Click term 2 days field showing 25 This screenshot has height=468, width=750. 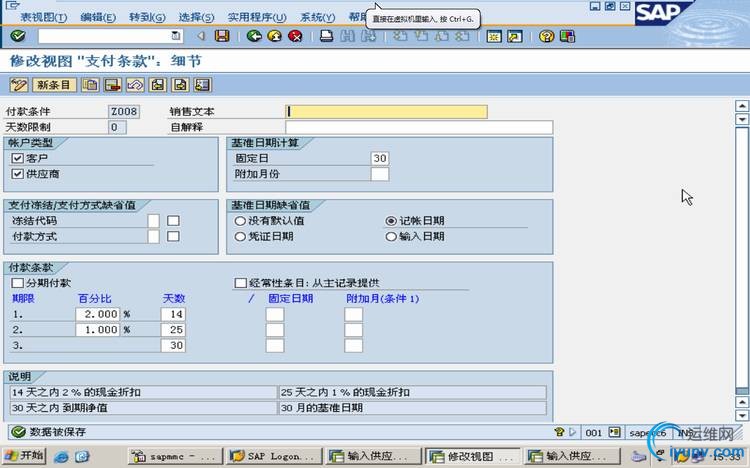click(x=173, y=330)
